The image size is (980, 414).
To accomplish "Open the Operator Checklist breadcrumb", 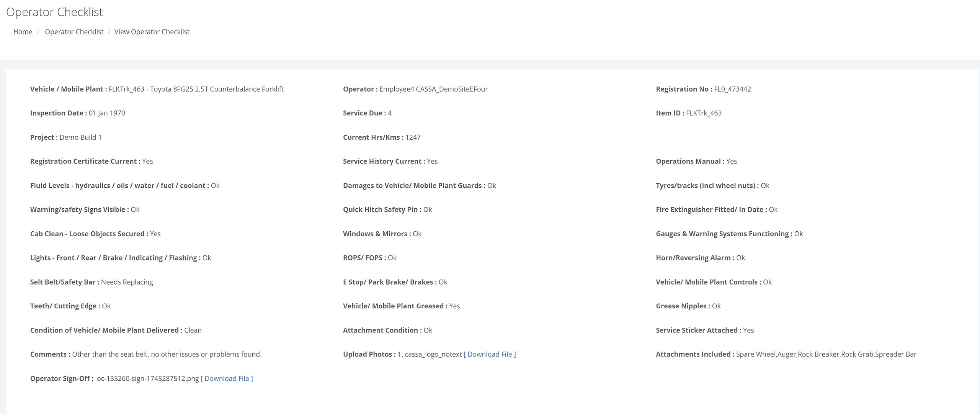I will pyautogui.click(x=74, y=32).
